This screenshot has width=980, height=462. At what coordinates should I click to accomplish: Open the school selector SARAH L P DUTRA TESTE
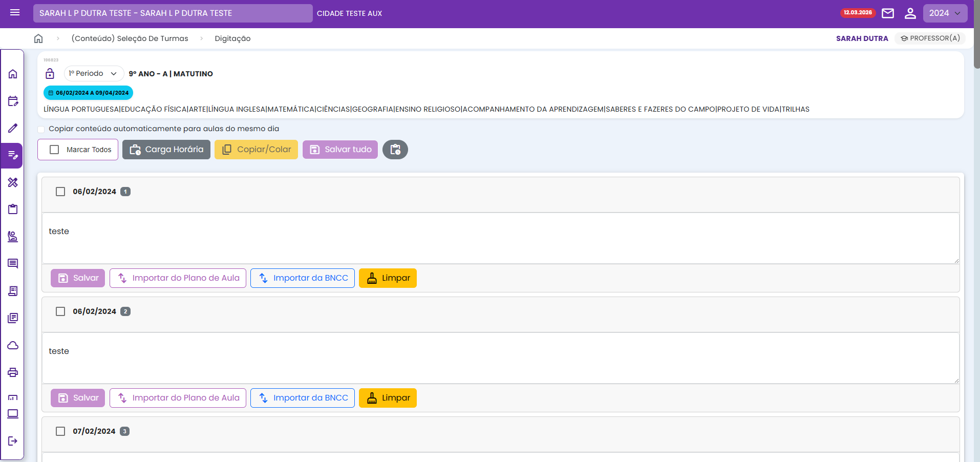point(173,13)
